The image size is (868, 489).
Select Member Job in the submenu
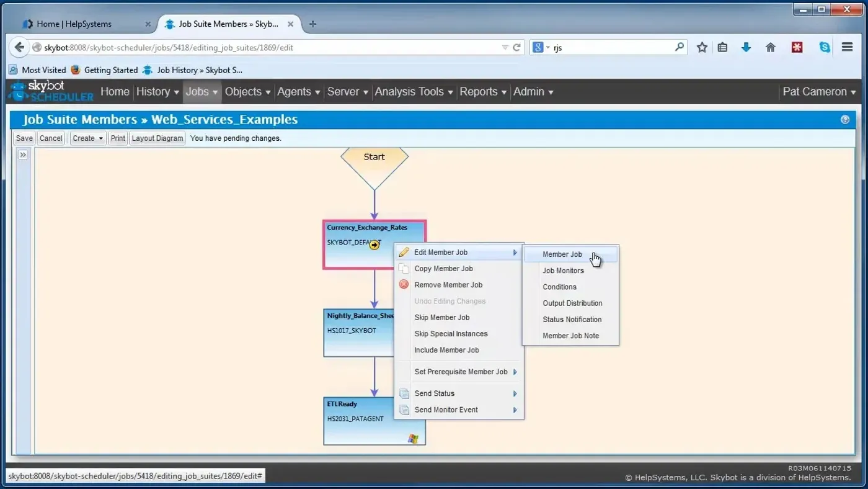coord(570,254)
